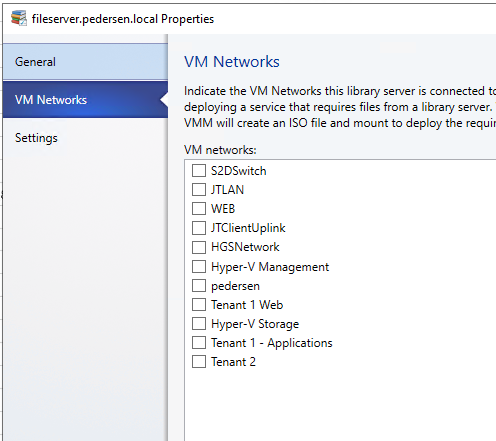This screenshot has width=496, height=441.
Task: Click the VM Networks page heading
Action: click(x=232, y=62)
